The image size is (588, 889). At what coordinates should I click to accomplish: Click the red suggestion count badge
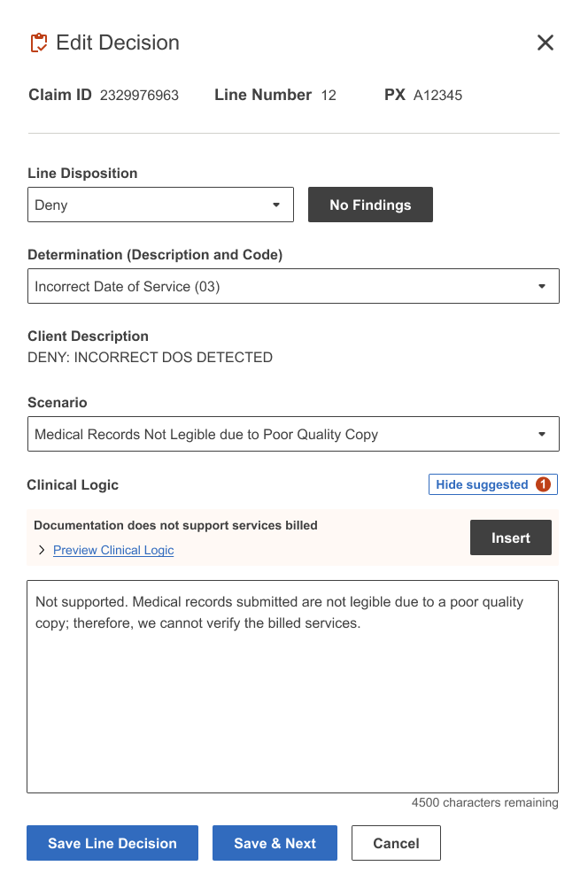coord(543,484)
